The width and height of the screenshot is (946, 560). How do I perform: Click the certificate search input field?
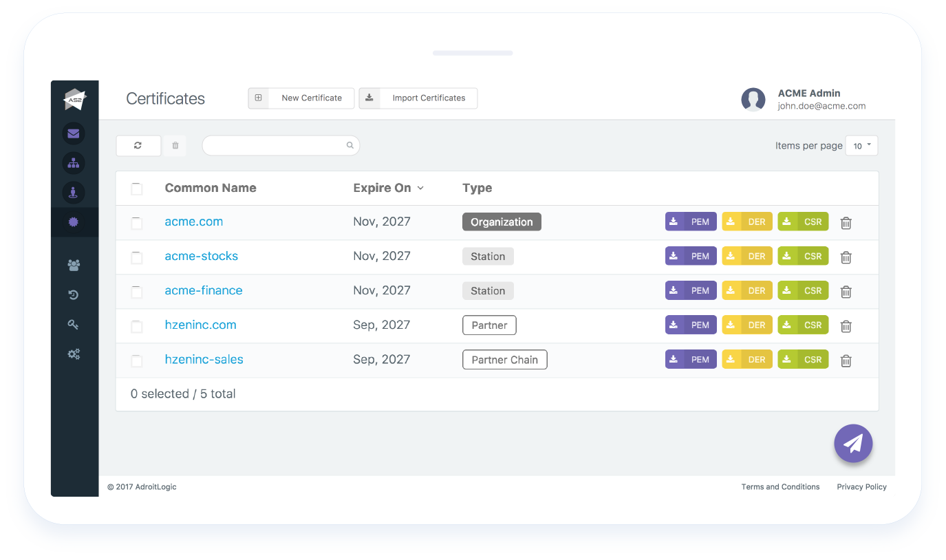[275, 145]
